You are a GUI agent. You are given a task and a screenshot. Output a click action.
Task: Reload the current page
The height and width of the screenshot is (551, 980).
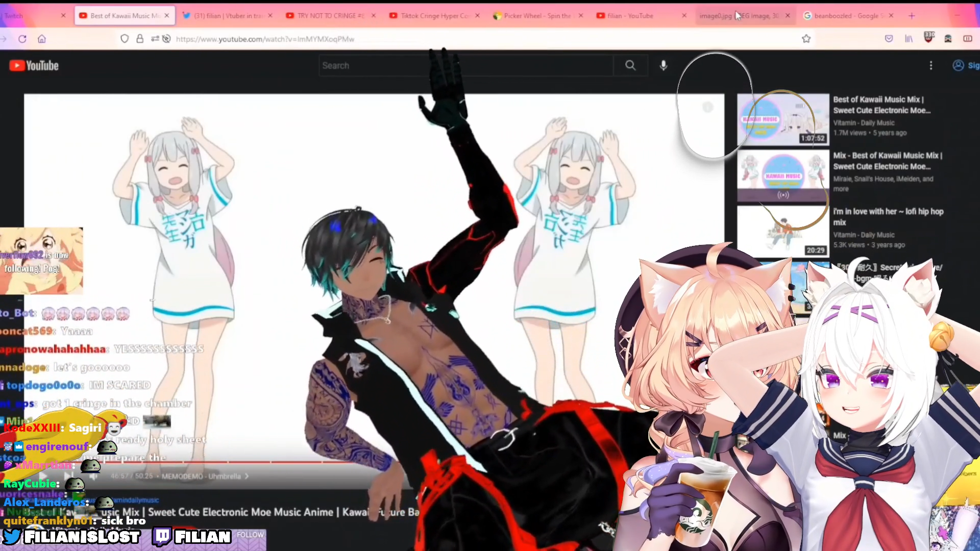(22, 39)
